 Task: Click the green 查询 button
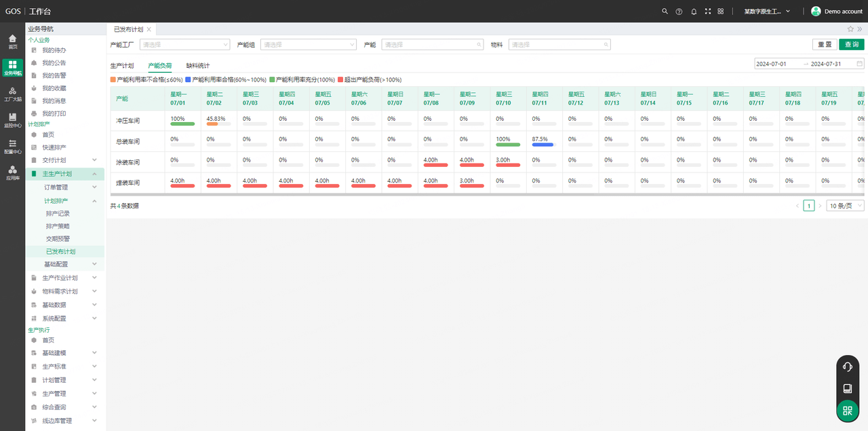pyautogui.click(x=851, y=45)
